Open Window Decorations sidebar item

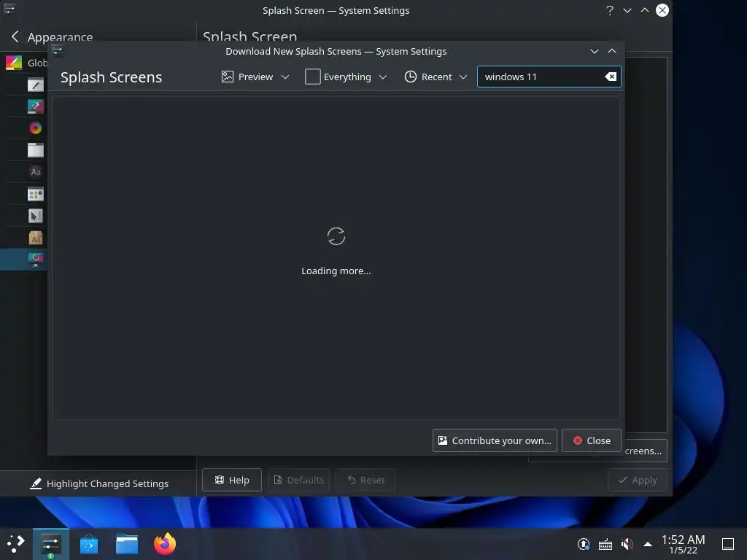pos(35,150)
